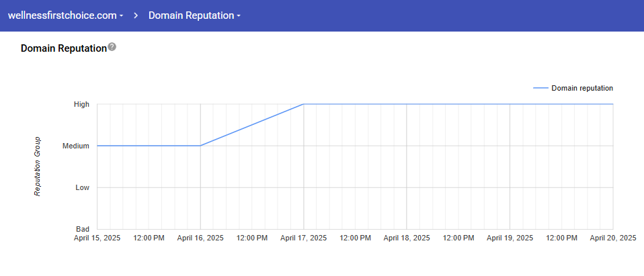Click the April 19, 2025 axis label
This screenshot has height=276, width=644.
[510, 238]
